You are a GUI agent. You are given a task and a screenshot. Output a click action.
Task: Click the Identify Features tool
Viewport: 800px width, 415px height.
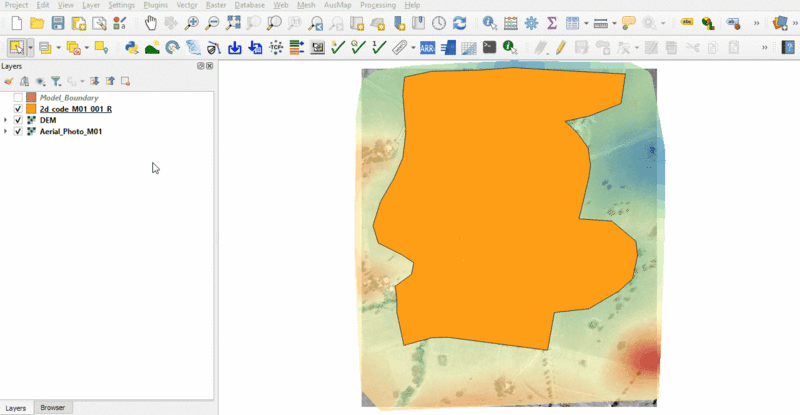tap(489, 22)
